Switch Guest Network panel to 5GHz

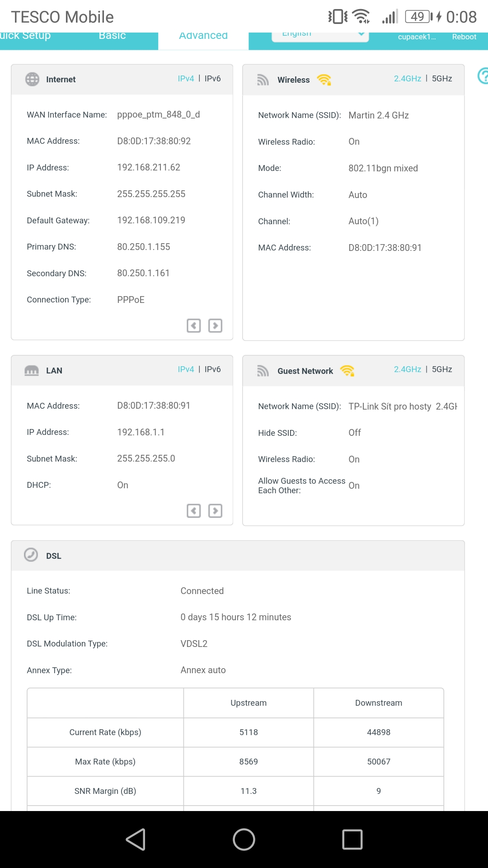click(441, 369)
